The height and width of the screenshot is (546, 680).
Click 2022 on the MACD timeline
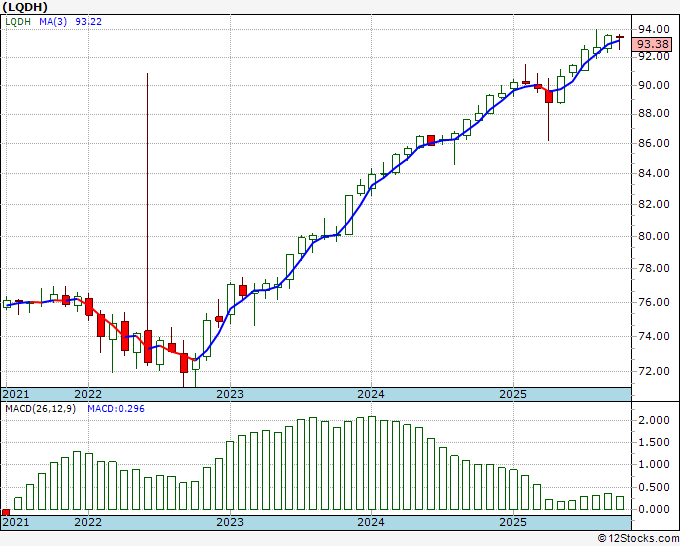click(x=88, y=522)
